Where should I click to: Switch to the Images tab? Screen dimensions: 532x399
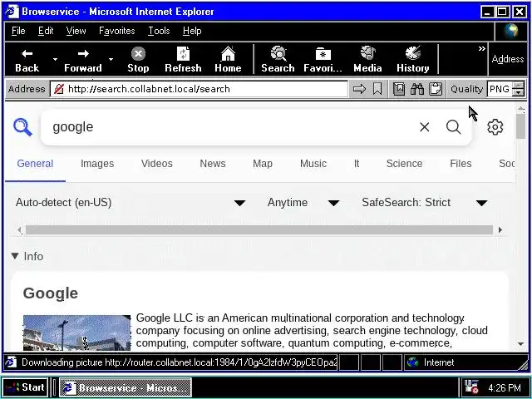pos(97,164)
